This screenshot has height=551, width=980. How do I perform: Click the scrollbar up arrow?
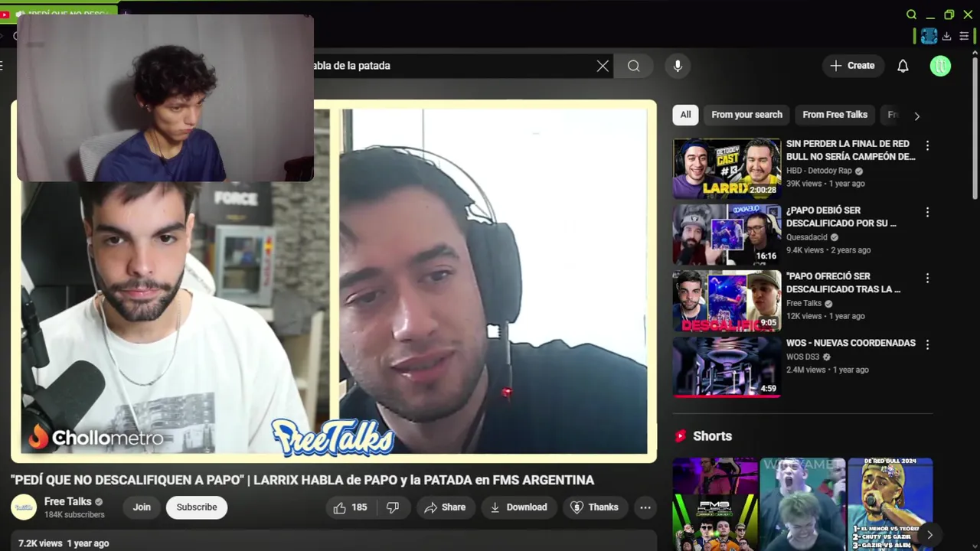(x=975, y=52)
